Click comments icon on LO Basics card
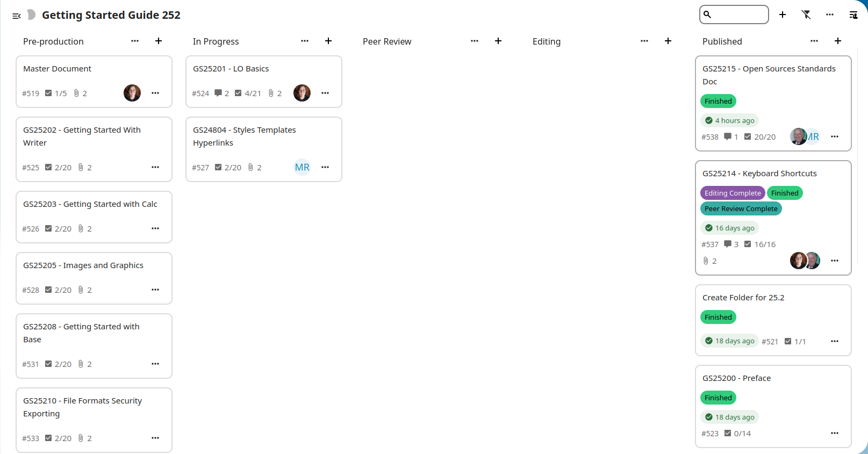This screenshot has height=454, width=868. 218,93
